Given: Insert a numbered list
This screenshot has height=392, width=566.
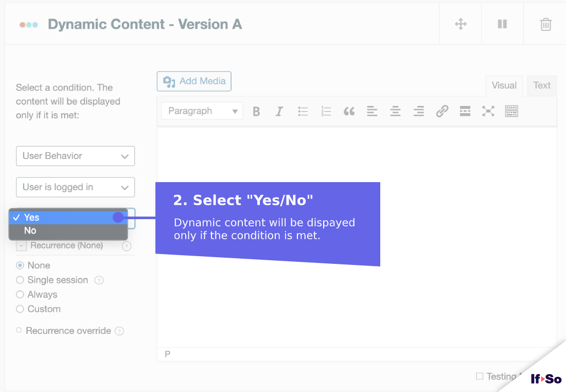Looking at the screenshot, I should tap(326, 111).
